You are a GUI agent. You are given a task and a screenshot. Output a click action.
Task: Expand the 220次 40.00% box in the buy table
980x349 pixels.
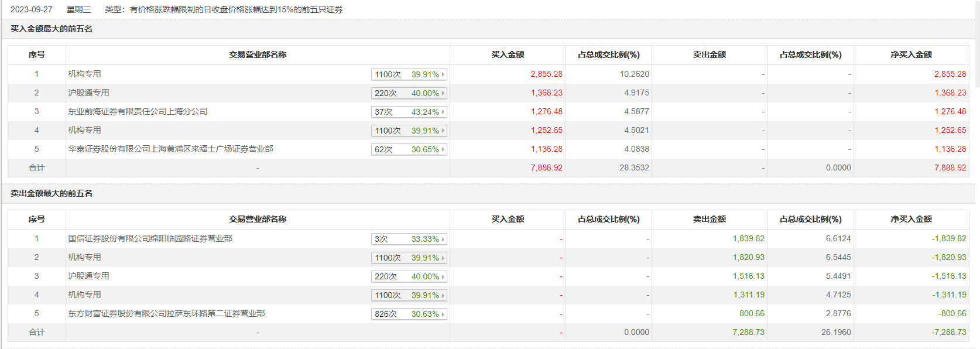(409, 93)
